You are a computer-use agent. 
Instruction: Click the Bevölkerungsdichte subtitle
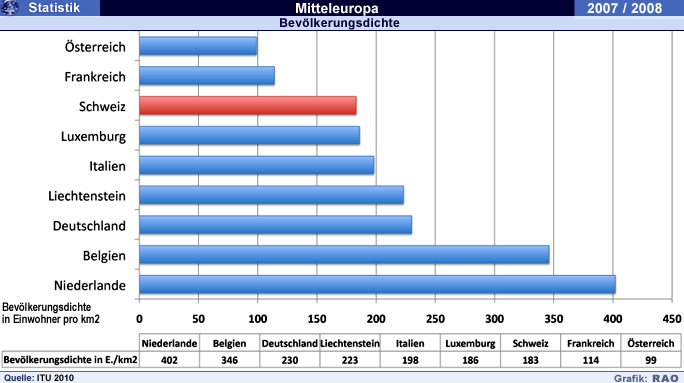pos(339,23)
